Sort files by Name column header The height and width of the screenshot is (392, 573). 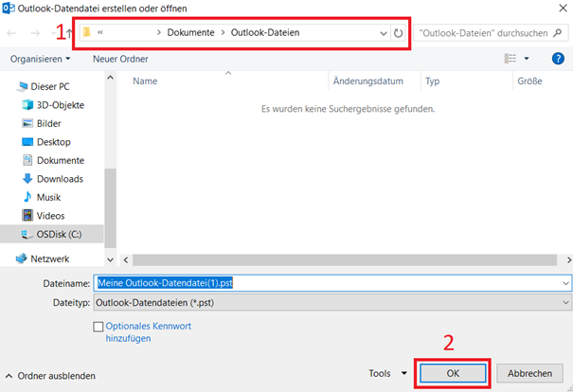tap(145, 81)
